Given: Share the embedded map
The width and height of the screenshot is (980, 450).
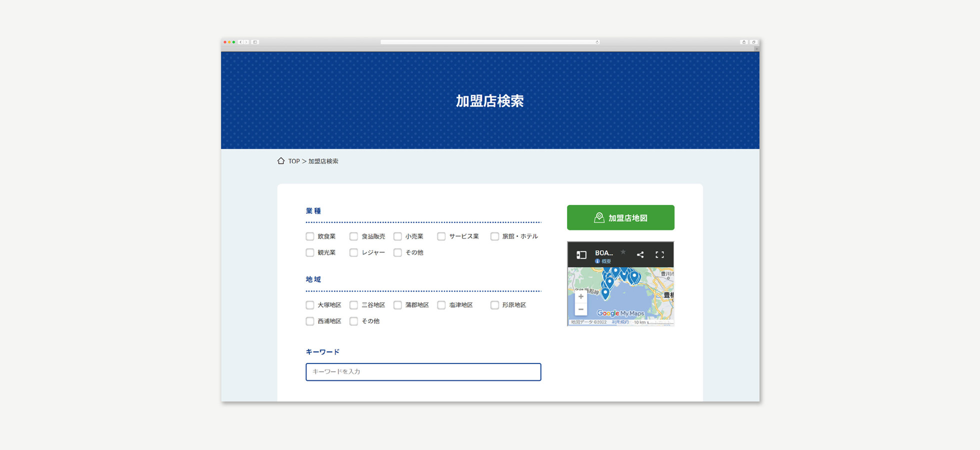Looking at the screenshot, I should pyautogui.click(x=640, y=255).
